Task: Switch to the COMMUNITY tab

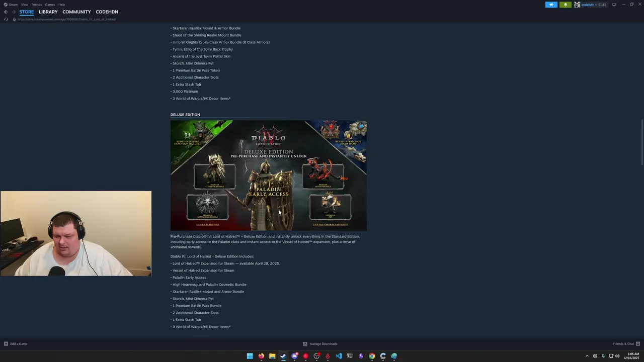Action: tap(76, 12)
